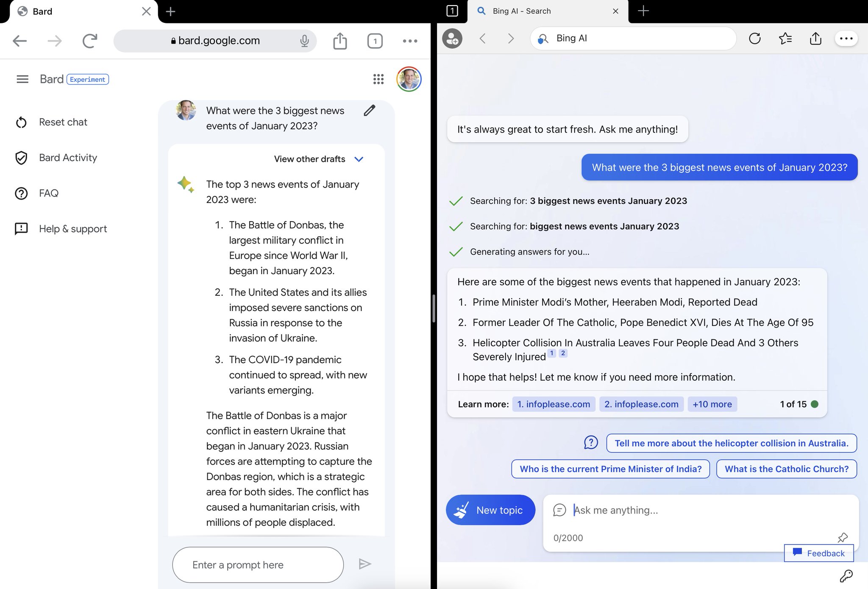This screenshot has height=589, width=868.
Task: Expand +10 more sources
Action: 712,404
